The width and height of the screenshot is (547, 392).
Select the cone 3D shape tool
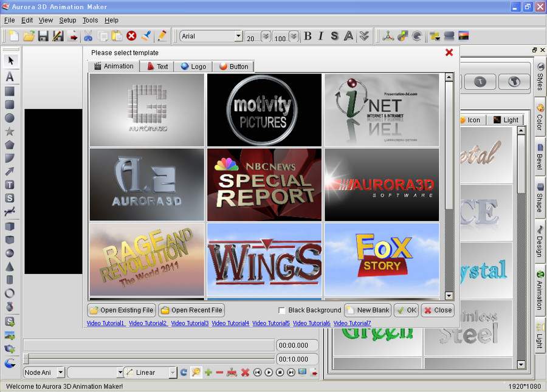tap(10, 266)
